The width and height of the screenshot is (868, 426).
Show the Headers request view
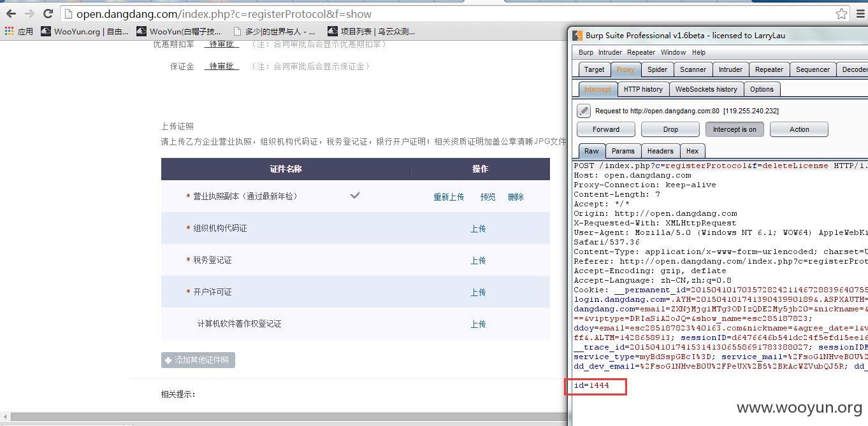660,151
